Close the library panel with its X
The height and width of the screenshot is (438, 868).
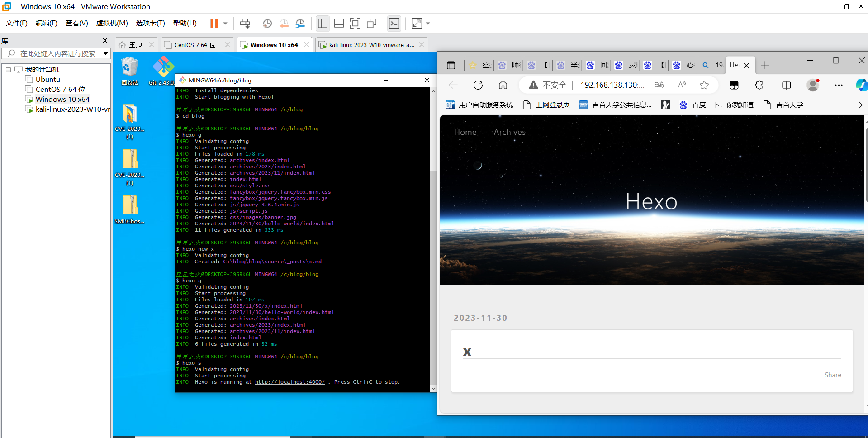(105, 41)
